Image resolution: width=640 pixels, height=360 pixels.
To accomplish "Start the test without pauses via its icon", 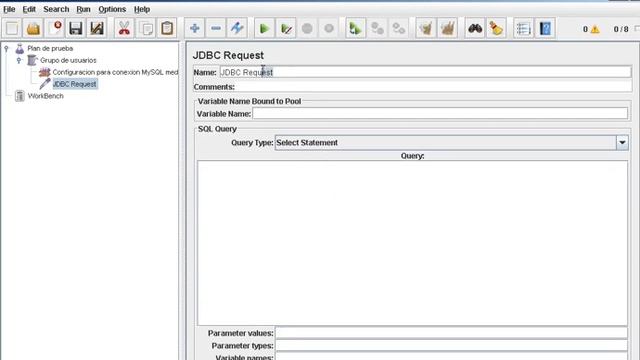I will [x=286, y=28].
